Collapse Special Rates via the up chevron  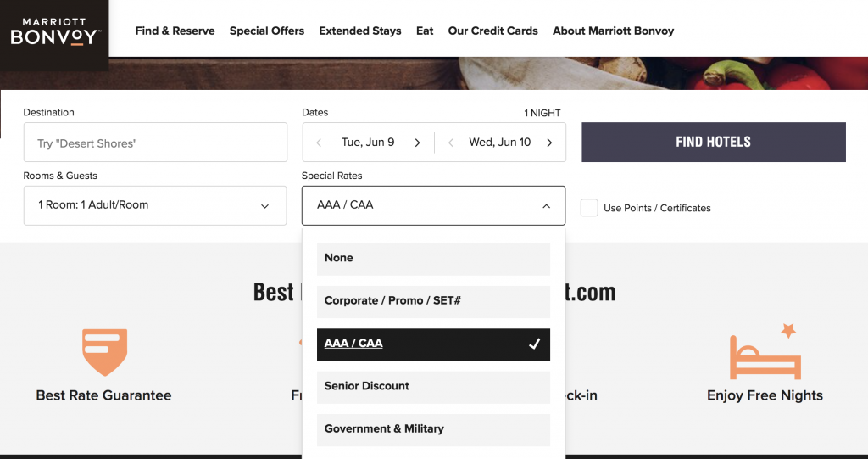[547, 206]
